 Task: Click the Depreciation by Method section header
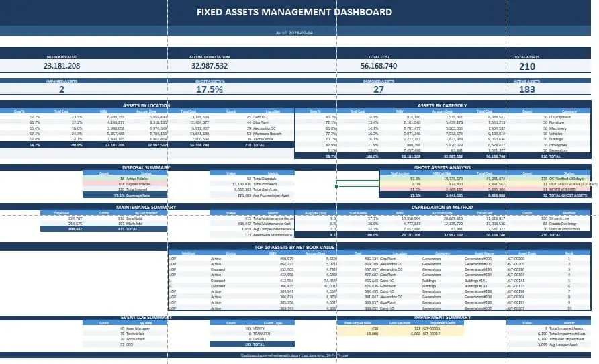(x=442, y=207)
